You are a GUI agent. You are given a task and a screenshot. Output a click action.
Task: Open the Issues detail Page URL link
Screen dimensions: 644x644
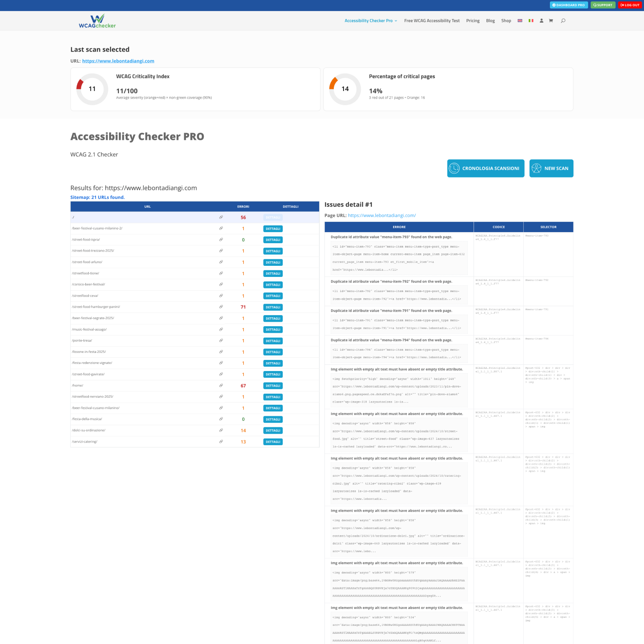point(382,216)
